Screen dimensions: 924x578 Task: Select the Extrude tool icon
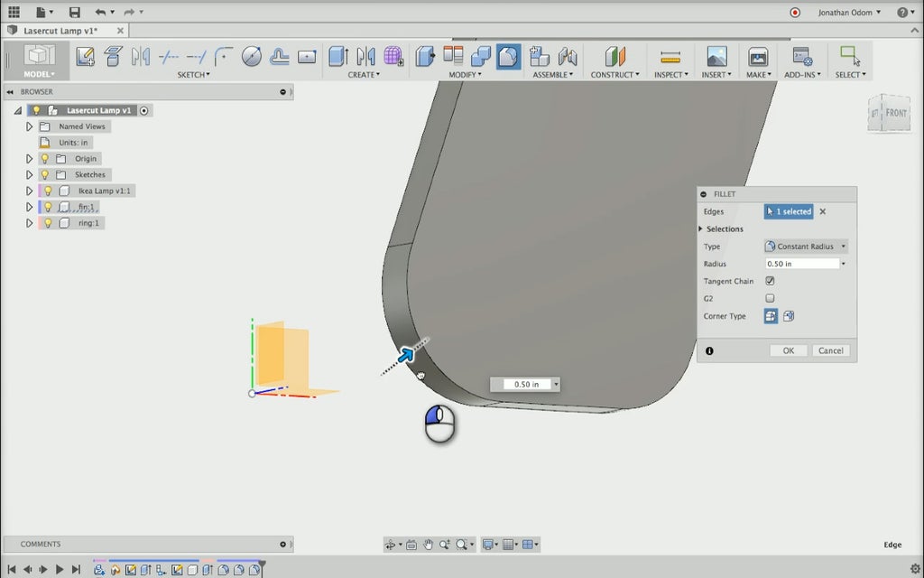338,57
